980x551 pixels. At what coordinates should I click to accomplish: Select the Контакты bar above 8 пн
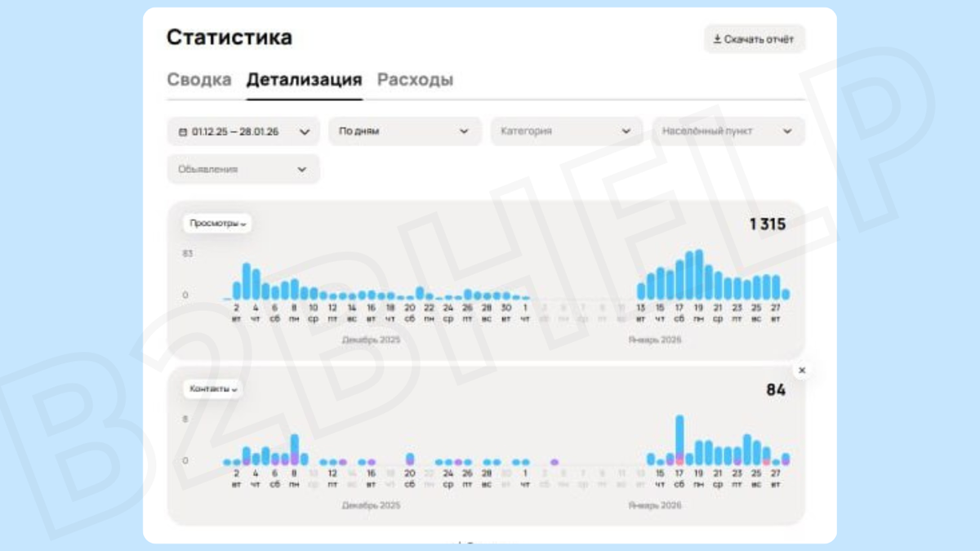tap(295, 450)
